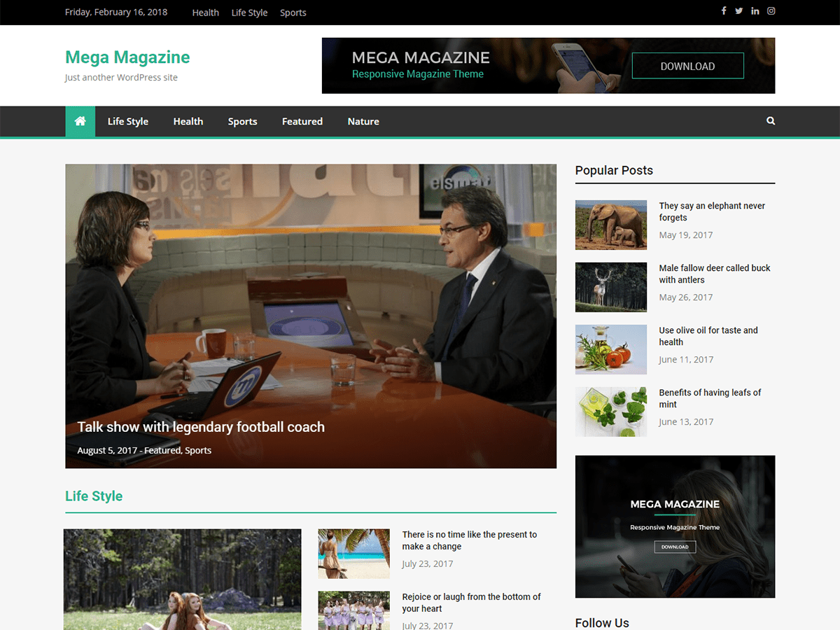Go to Sports in main navigation
The image size is (840, 630).
tap(242, 121)
